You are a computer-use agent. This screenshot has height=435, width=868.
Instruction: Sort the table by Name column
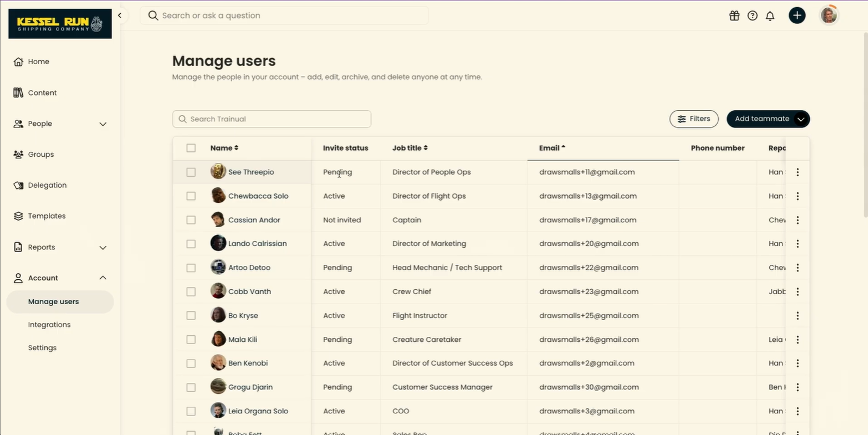coord(224,148)
